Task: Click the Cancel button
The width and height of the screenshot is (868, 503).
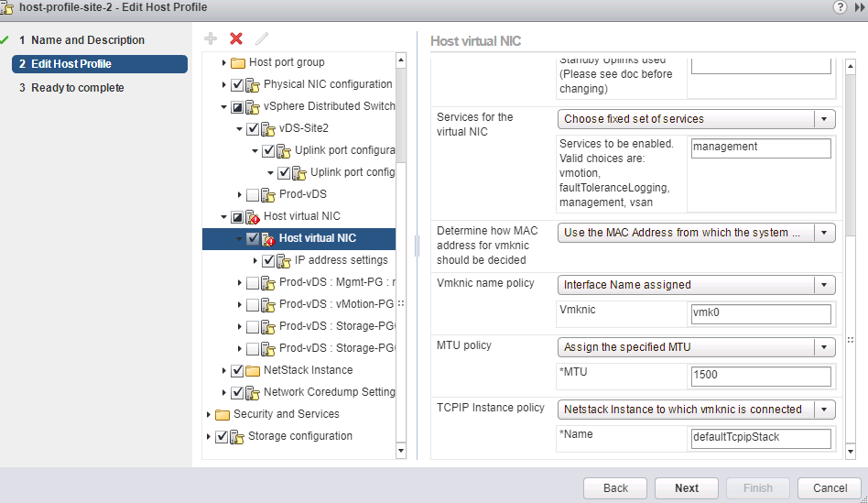Action: (x=830, y=488)
